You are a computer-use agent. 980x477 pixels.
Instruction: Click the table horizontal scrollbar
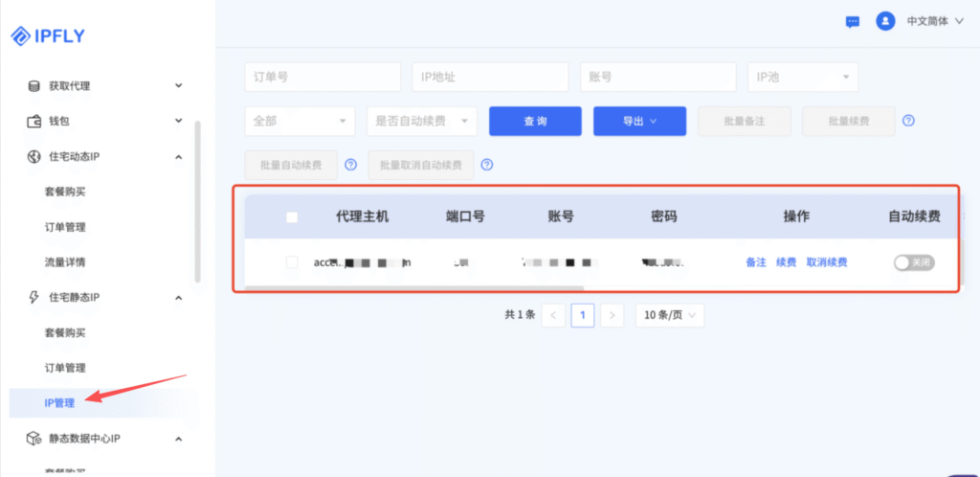pos(413,288)
